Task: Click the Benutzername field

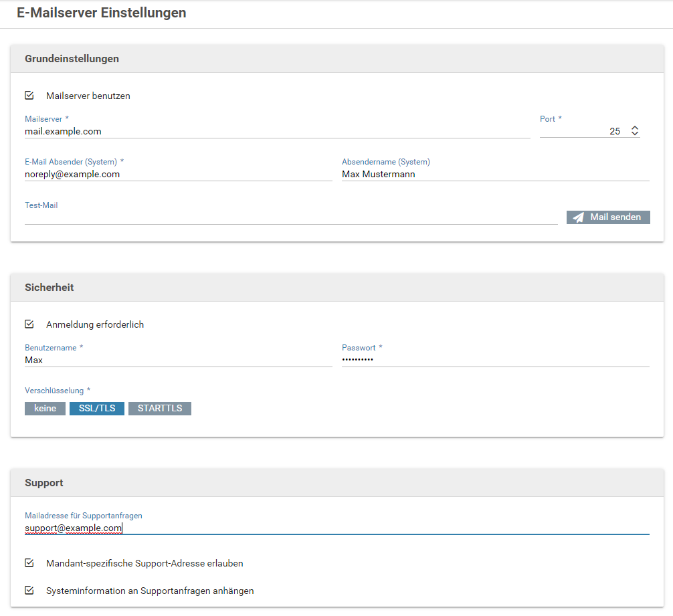Action: (x=178, y=361)
